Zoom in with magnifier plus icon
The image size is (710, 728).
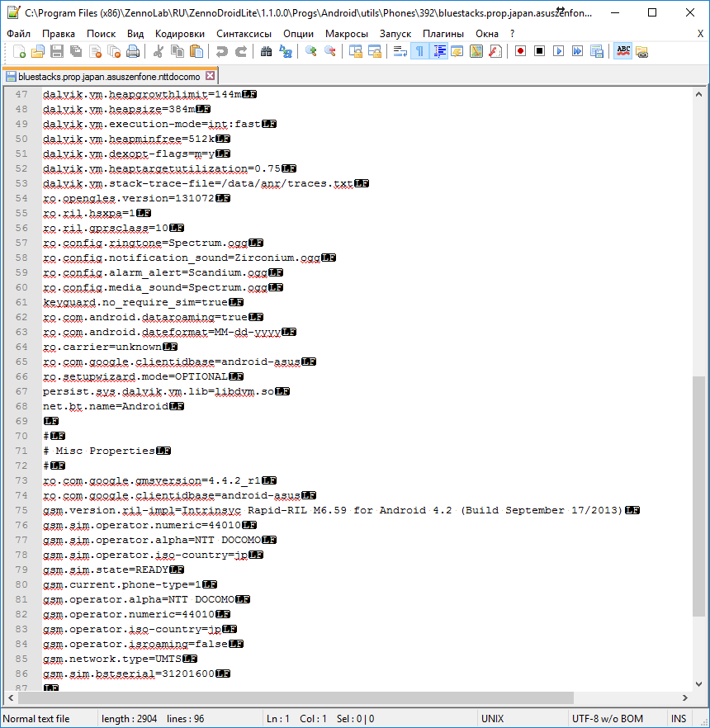310,51
